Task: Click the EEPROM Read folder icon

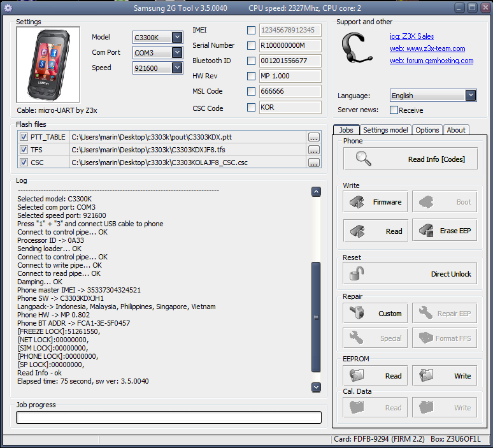Action: [357, 375]
